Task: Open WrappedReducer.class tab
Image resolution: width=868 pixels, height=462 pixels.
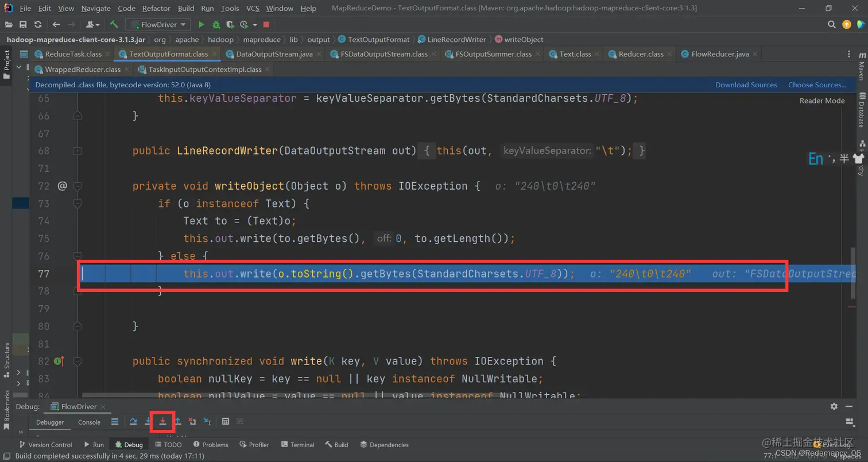Action: [x=83, y=70]
